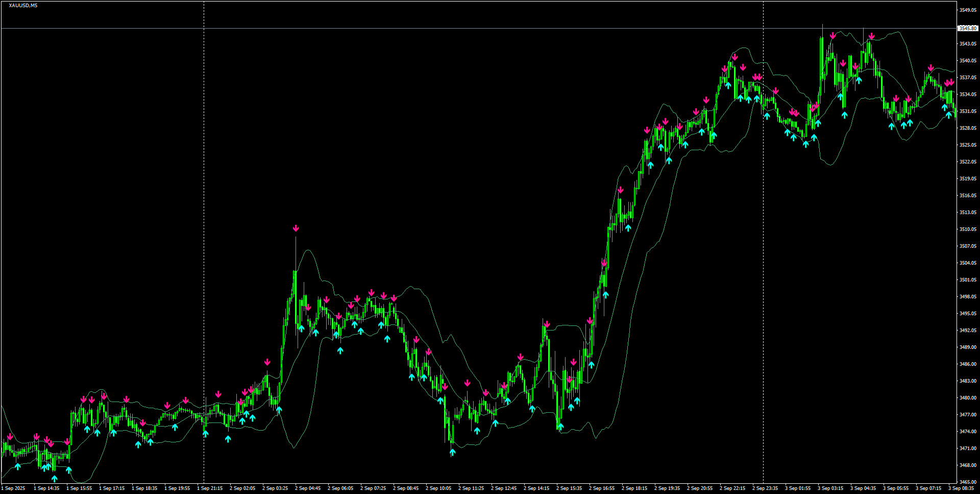Viewport: 980px width, 494px height.
Task: Click the 2 Sep 20:55 time label
Action: [x=700, y=488]
